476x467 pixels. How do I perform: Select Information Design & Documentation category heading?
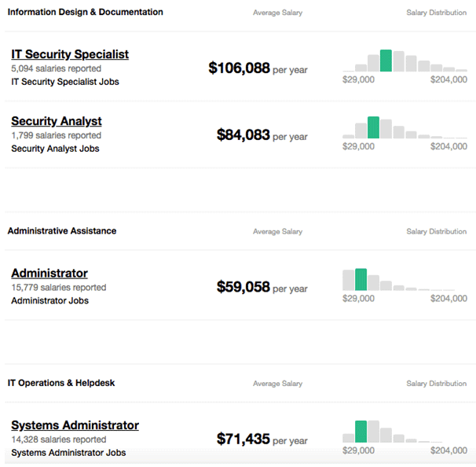tap(86, 12)
